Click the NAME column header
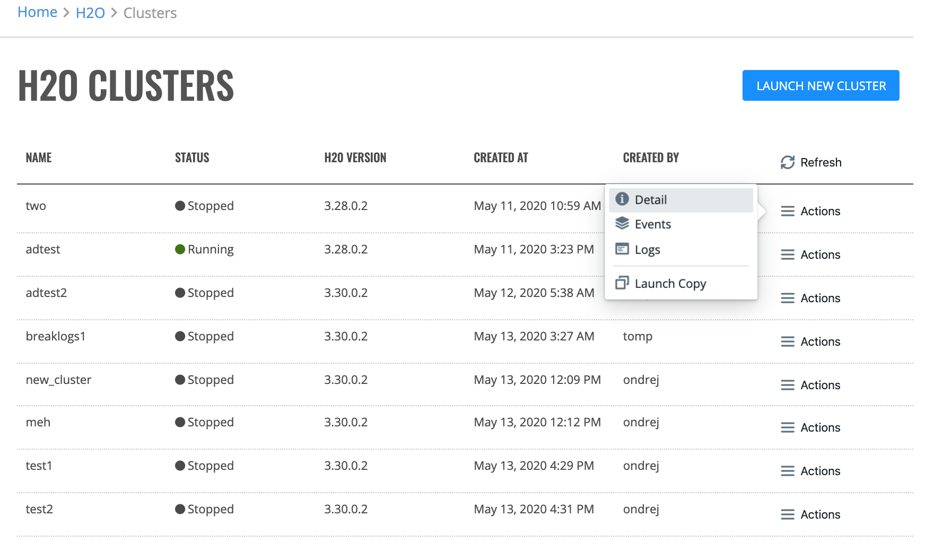The width and height of the screenshot is (943, 560). pyautogui.click(x=39, y=157)
